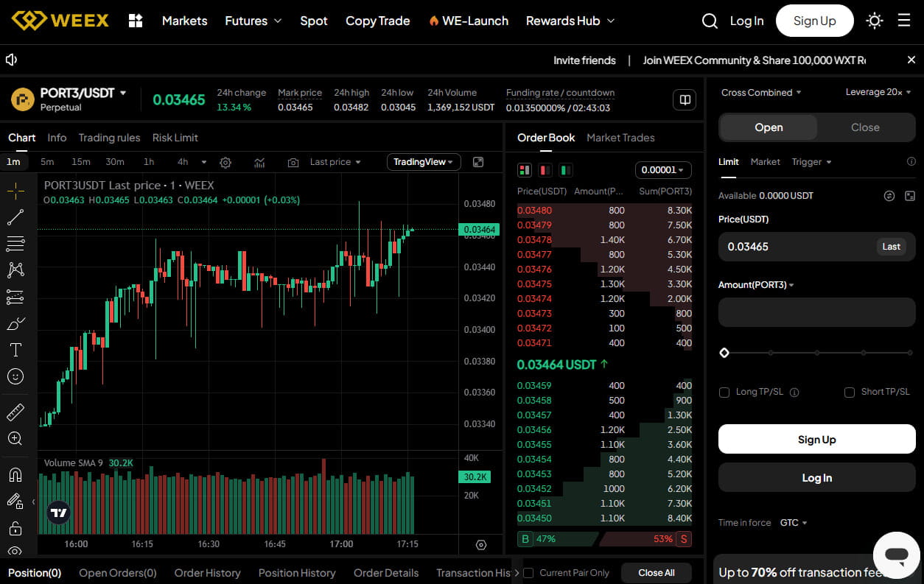Open the order type info icon

[x=911, y=161]
